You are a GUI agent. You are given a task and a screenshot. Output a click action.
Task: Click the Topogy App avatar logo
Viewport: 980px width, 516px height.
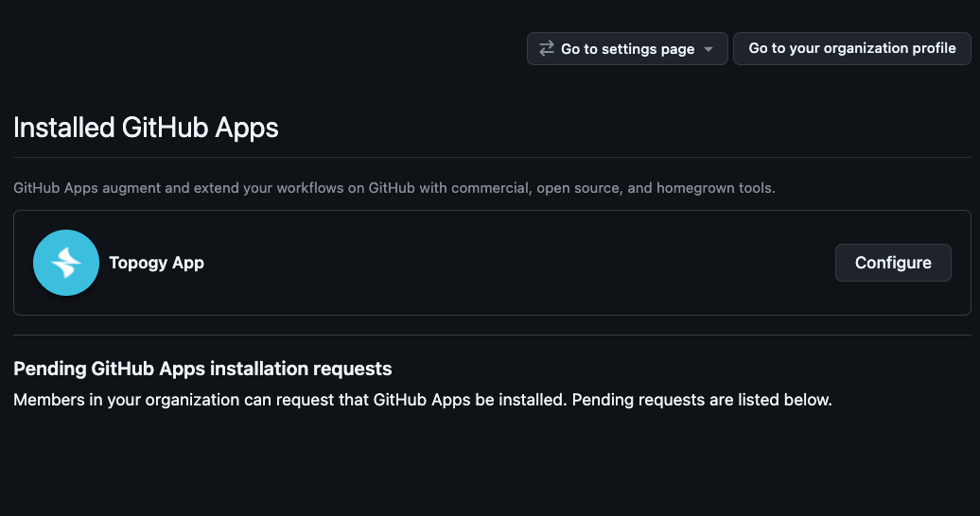(66, 263)
